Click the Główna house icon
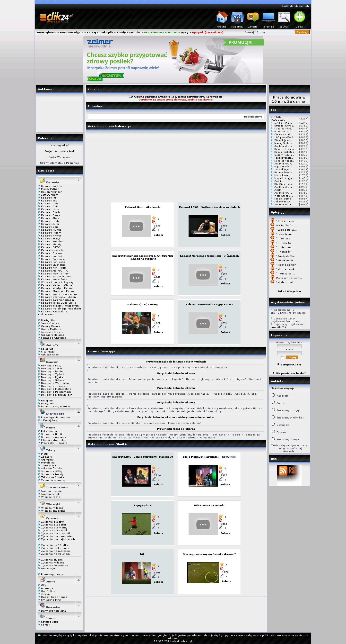Viewport: 346px width, 644px height. coord(221,18)
